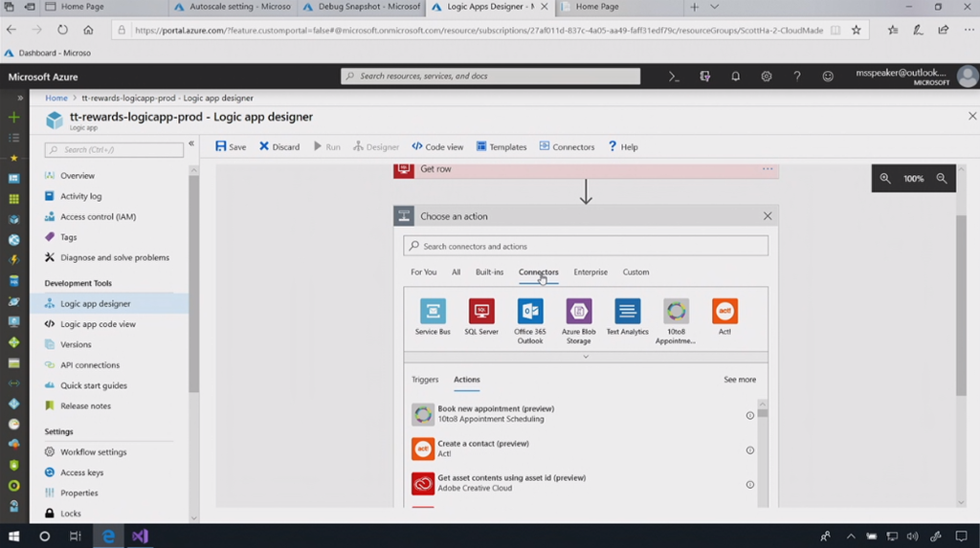Screen dimensions: 980x548
Task: Choose the SQL Server connector icon
Action: [x=481, y=311]
